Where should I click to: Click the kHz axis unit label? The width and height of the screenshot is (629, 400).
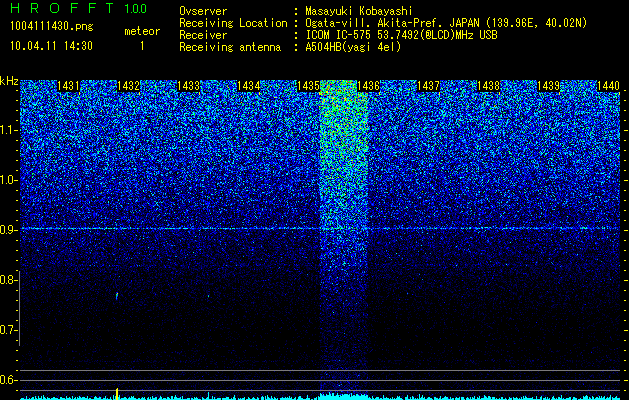pyautogui.click(x=9, y=81)
